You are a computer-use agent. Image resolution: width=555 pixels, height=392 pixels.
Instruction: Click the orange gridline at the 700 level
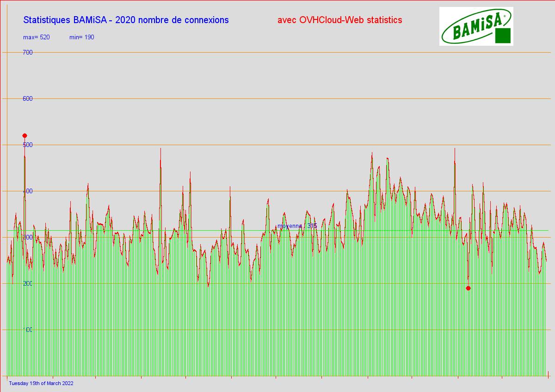(277, 52)
